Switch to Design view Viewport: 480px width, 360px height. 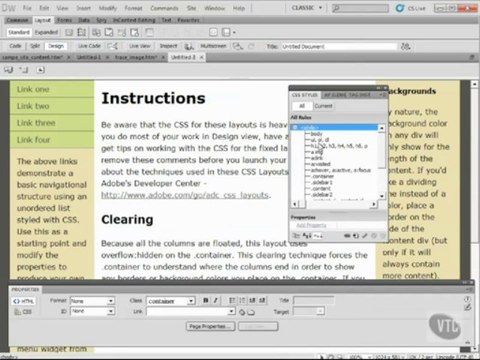pyautogui.click(x=56, y=46)
